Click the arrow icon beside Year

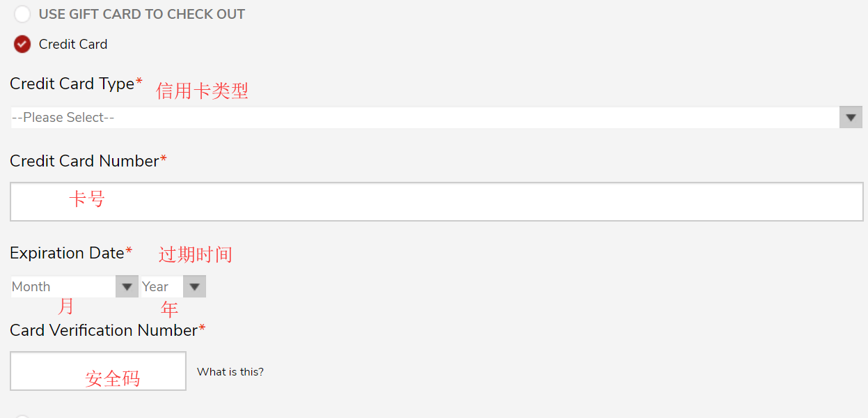[195, 287]
